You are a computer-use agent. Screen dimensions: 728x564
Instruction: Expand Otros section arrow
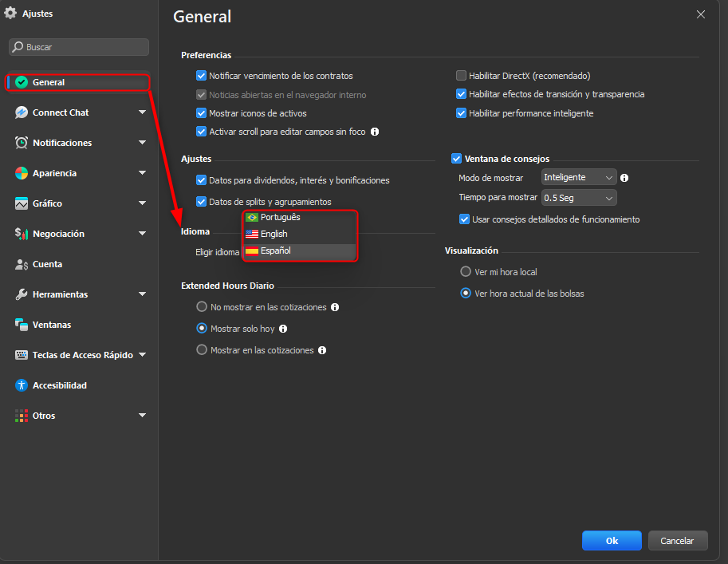click(142, 416)
